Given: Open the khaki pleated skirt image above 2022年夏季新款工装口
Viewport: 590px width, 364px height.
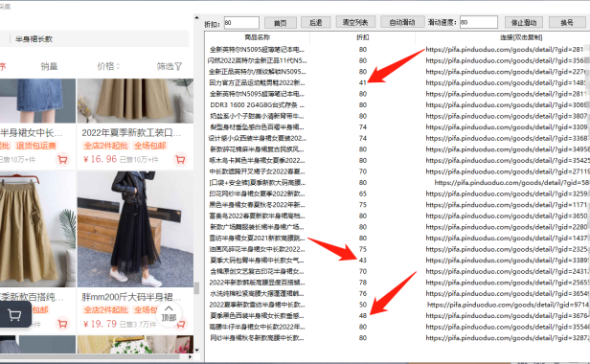Looking at the screenshot, I should 135,101.
